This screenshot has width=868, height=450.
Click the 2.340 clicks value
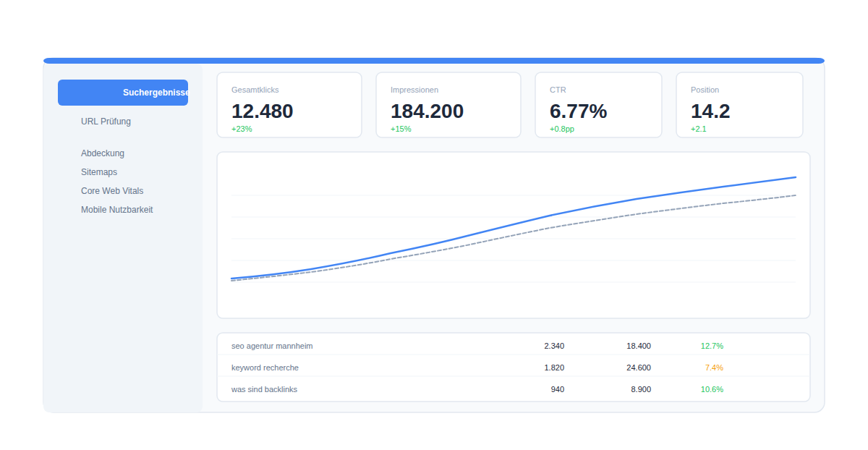(554, 346)
